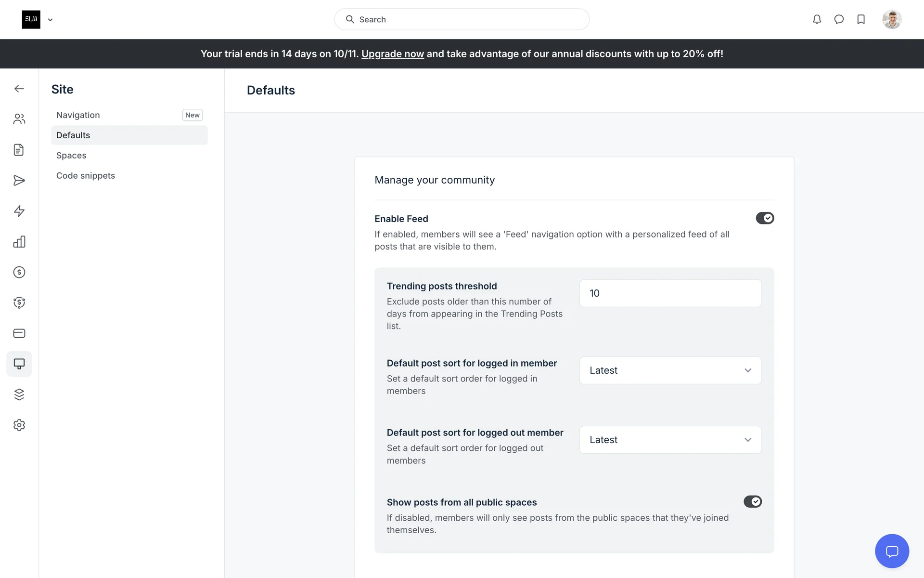This screenshot has height=578, width=924.
Task: Open the Members icon in sidebar
Action: (x=19, y=119)
